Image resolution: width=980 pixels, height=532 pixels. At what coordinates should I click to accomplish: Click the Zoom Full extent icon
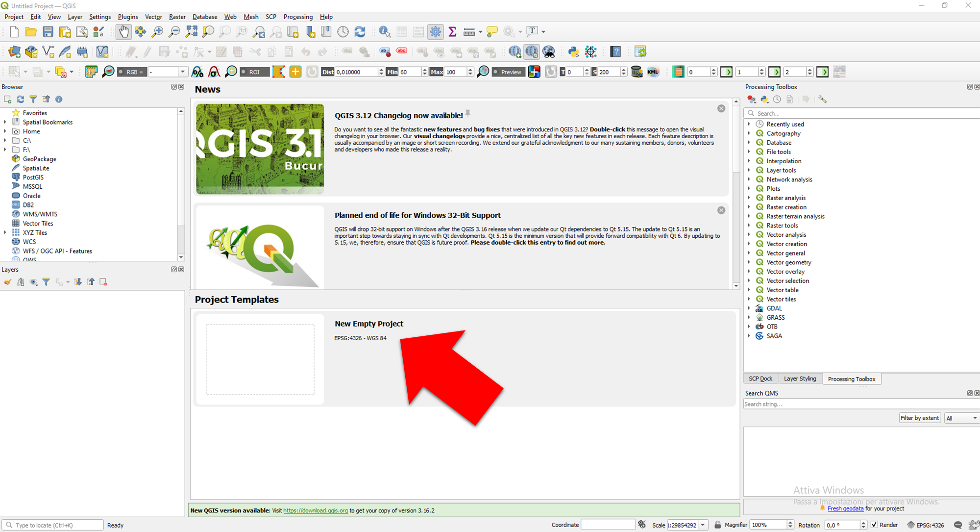pos(191,32)
